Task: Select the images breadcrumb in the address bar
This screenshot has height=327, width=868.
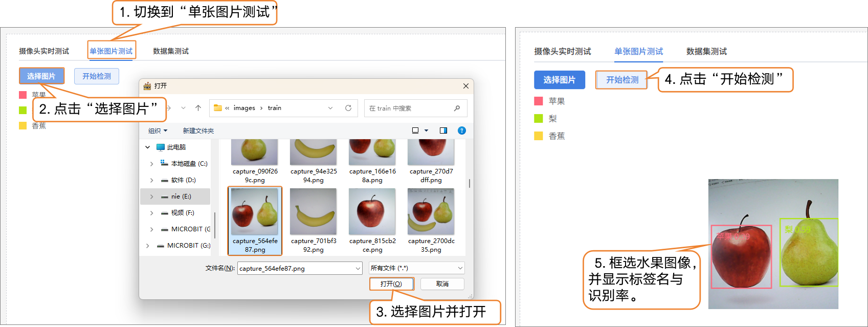Action: tap(244, 108)
